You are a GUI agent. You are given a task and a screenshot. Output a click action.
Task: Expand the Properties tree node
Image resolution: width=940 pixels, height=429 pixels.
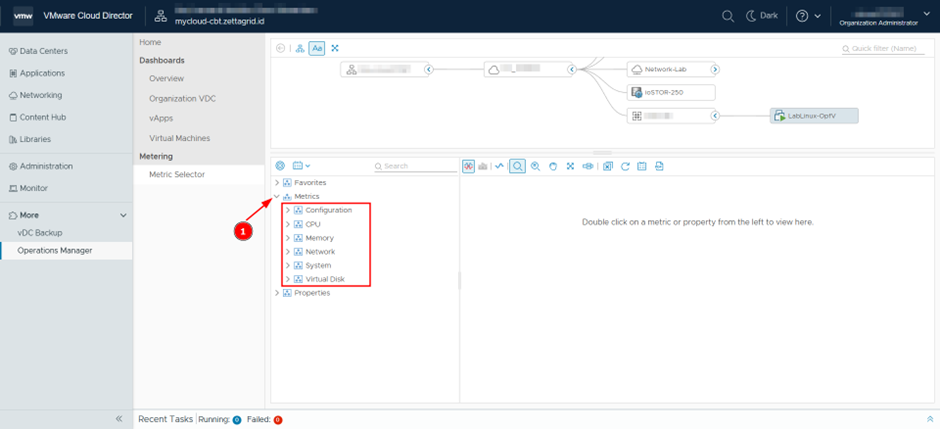click(x=276, y=293)
